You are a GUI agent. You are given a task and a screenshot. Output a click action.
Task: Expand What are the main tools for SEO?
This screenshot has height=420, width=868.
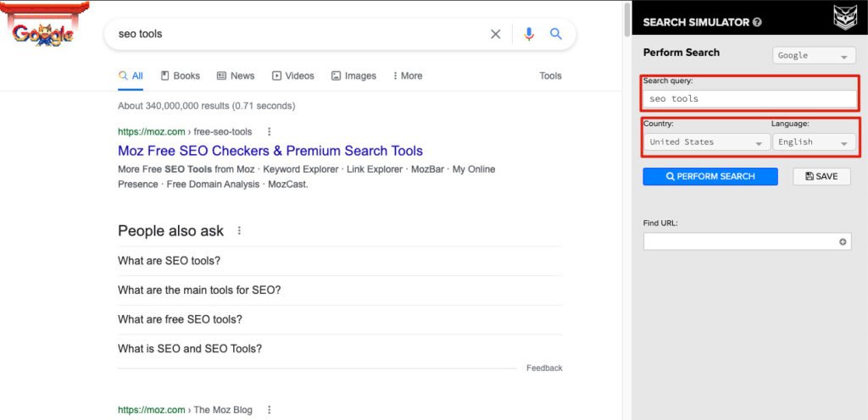point(340,290)
